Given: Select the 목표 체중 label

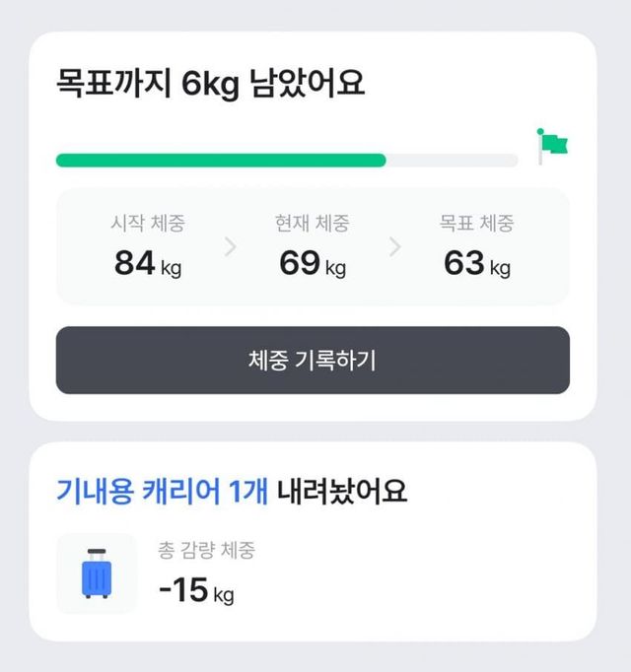Looking at the screenshot, I should (x=477, y=224).
